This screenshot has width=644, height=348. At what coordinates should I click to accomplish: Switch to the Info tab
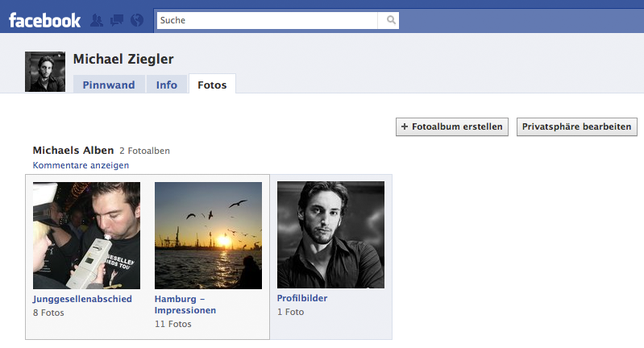click(x=167, y=85)
